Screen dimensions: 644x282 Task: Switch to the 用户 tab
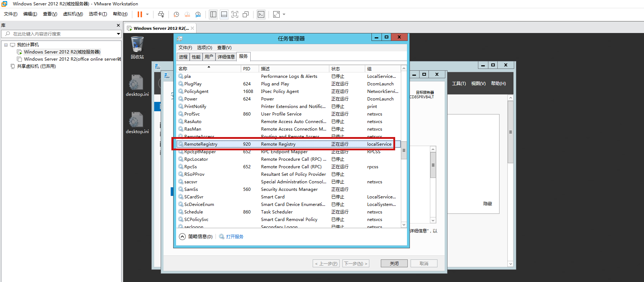[209, 57]
